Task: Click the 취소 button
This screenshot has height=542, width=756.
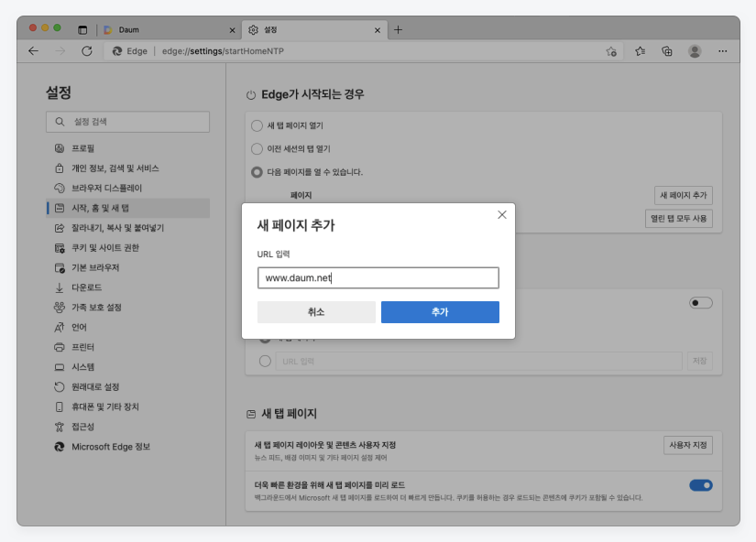Action: 316,312
